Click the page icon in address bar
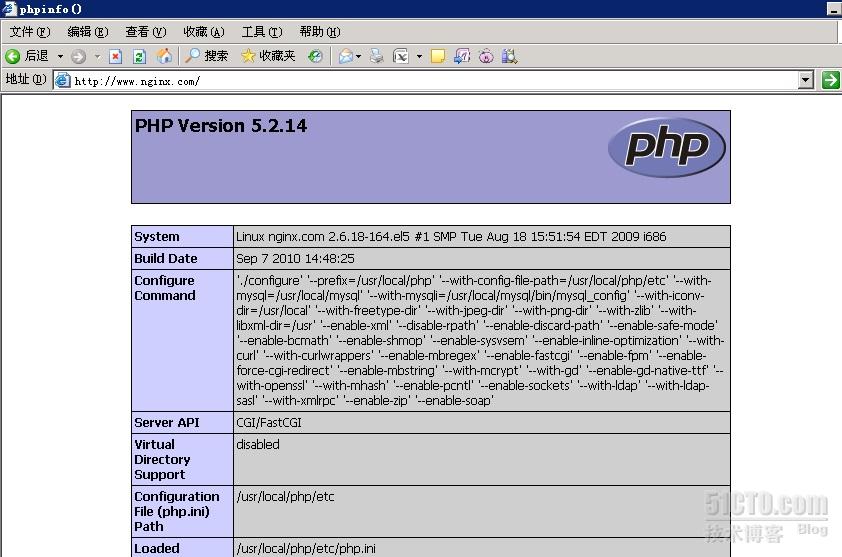The image size is (842, 557). pyautogui.click(x=63, y=81)
